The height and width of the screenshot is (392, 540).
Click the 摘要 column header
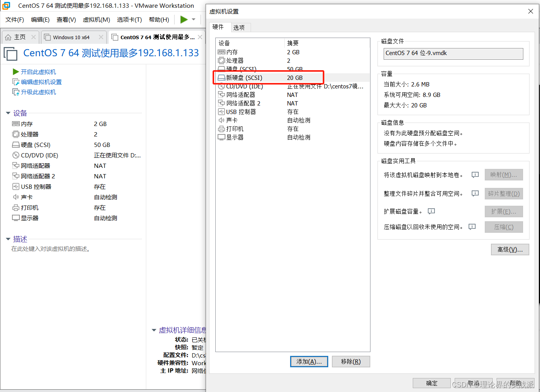tap(293, 43)
